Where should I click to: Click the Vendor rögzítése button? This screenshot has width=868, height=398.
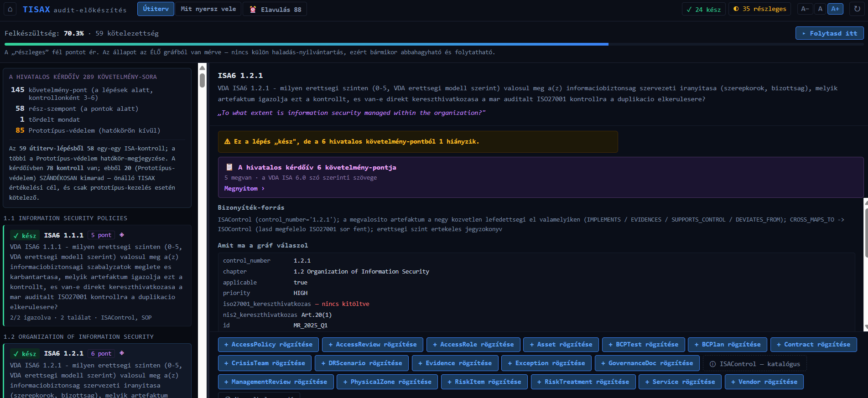click(x=764, y=382)
